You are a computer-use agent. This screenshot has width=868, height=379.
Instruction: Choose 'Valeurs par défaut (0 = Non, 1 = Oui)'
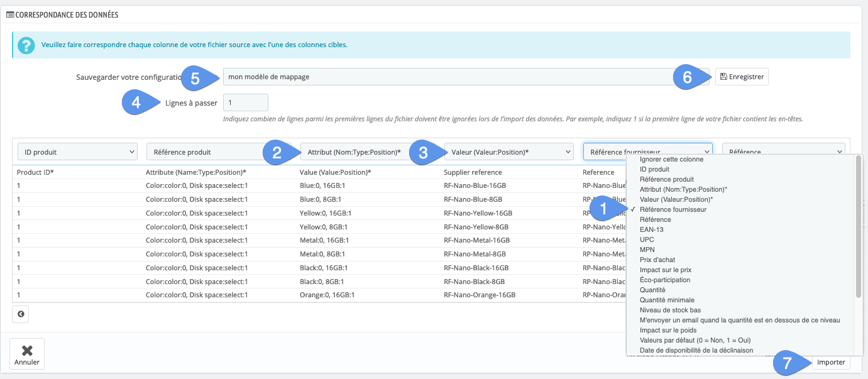(695, 340)
